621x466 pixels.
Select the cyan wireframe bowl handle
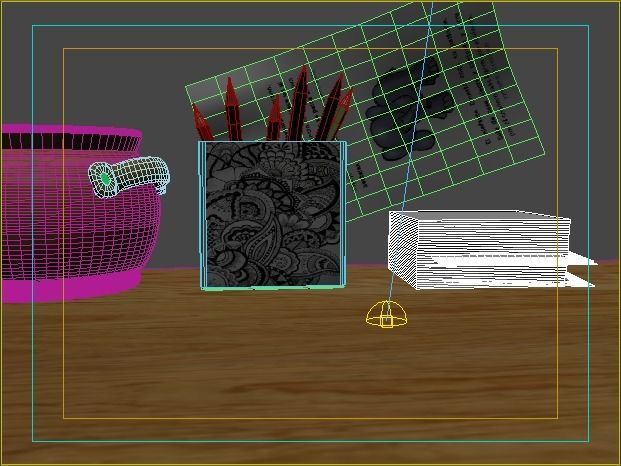tap(129, 176)
